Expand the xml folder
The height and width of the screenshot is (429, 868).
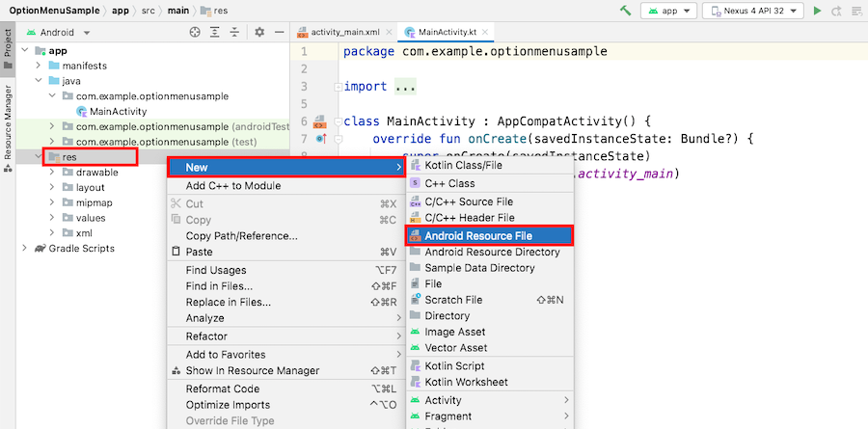[51, 233]
